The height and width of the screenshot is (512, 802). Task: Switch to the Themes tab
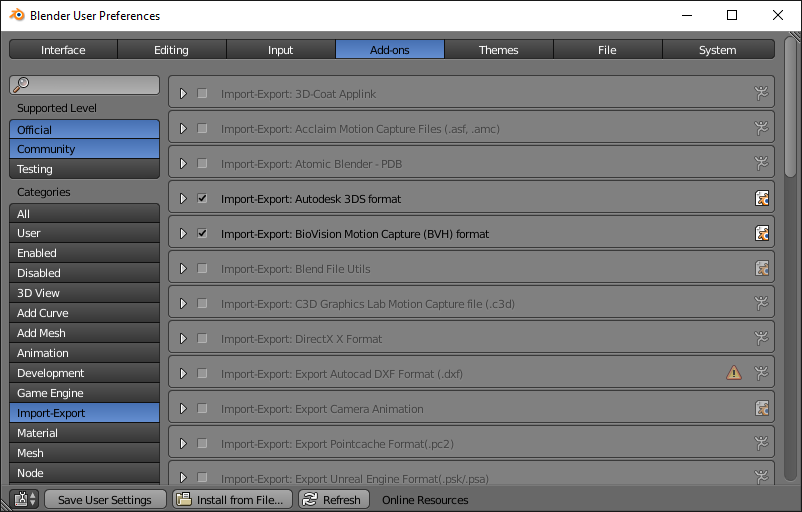[499, 50]
